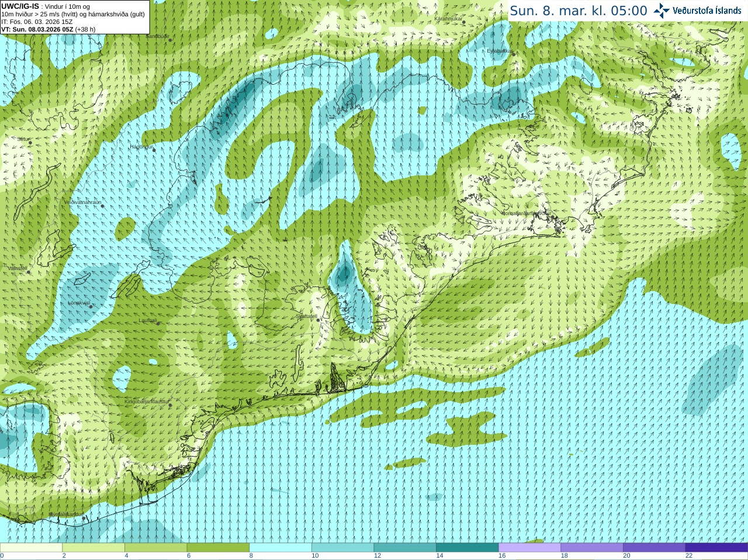Pick the dark indigo legend swatch above 22
748x560 pixels.
tap(716, 548)
